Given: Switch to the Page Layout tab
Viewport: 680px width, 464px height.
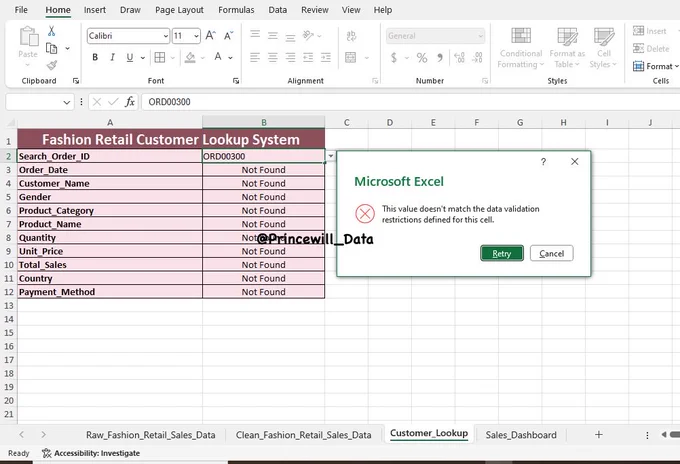Looking at the screenshot, I should click(x=179, y=10).
